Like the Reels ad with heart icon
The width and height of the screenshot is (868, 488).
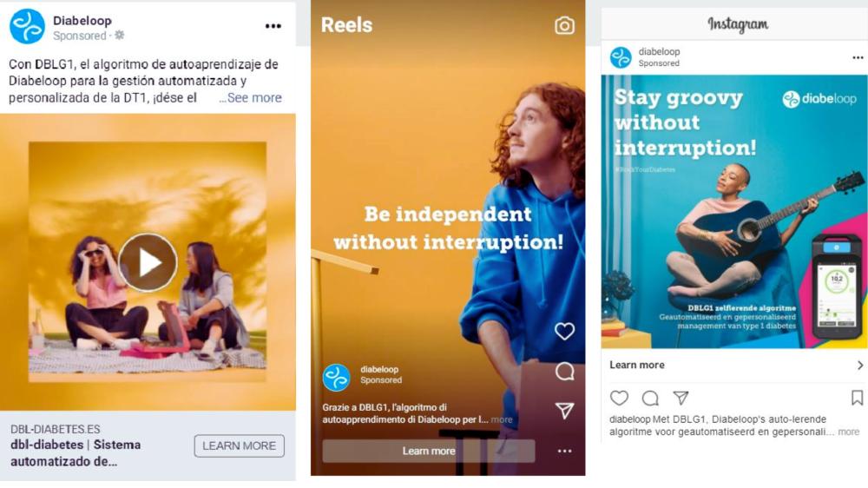(565, 331)
